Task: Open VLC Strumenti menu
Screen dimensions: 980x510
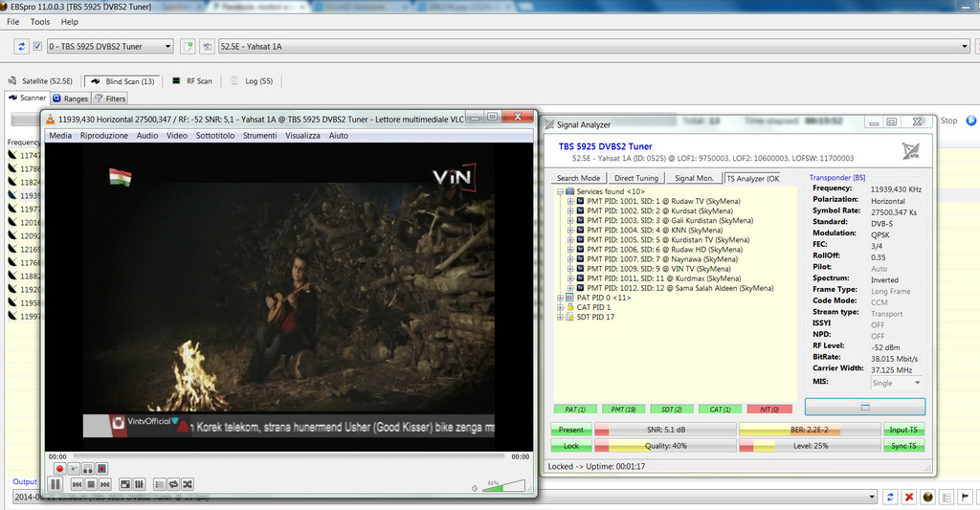Action: click(x=259, y=136)
